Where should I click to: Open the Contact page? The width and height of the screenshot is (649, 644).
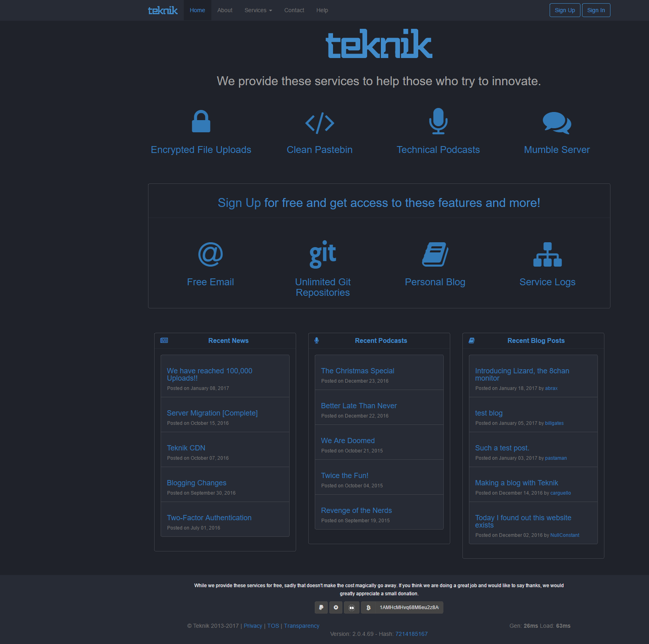[x=294, y=10]
